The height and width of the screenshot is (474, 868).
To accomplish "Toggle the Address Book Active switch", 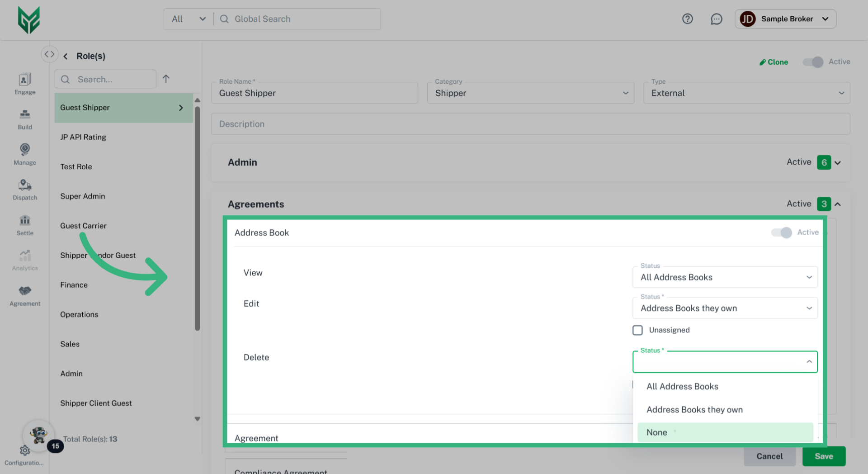I will pyautogui.click(x=781, y=232).
